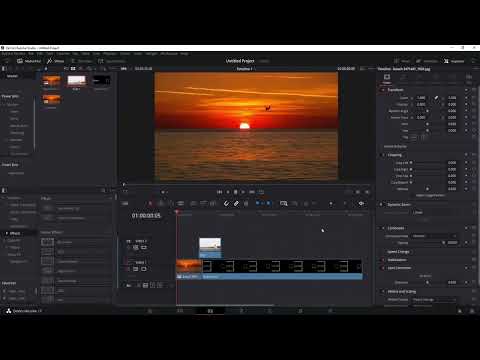480x360 pixels.
Task: Go to the Fusion page icon
Action: pos(241,311)
